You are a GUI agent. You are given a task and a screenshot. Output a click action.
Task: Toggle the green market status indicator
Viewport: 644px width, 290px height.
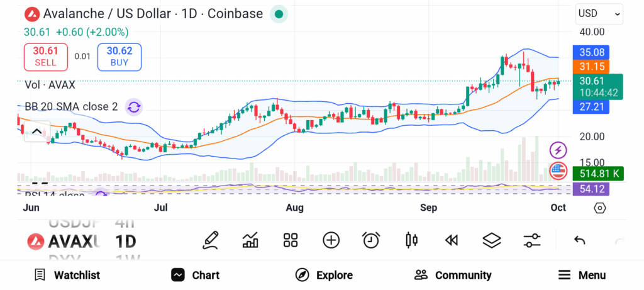[x=279, y=14]
